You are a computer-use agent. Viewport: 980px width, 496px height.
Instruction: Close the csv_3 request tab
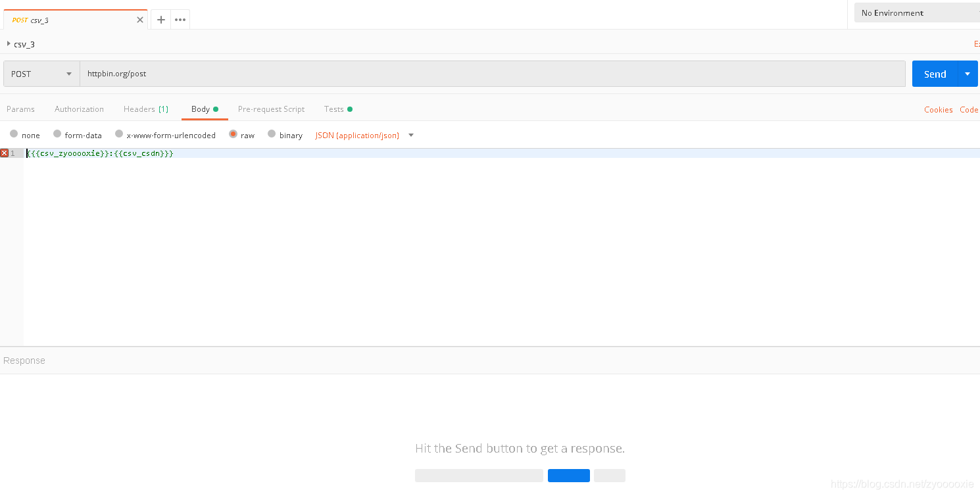coord(140,20)
